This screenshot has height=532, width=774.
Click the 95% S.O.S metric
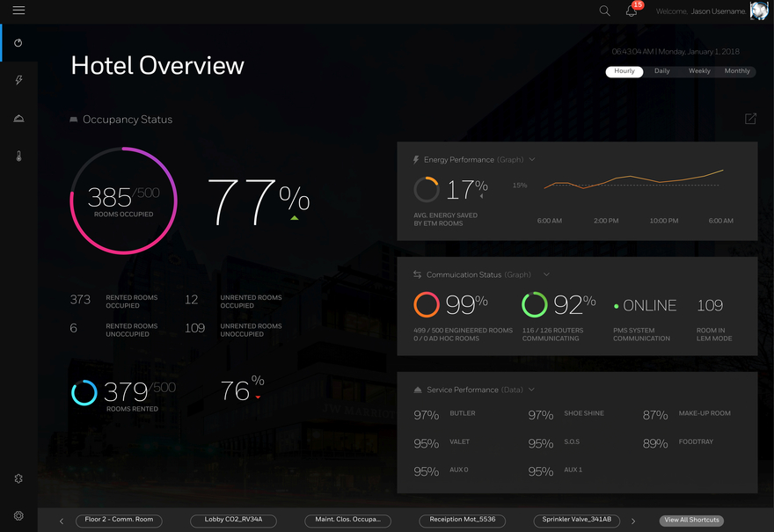(554, 443)
